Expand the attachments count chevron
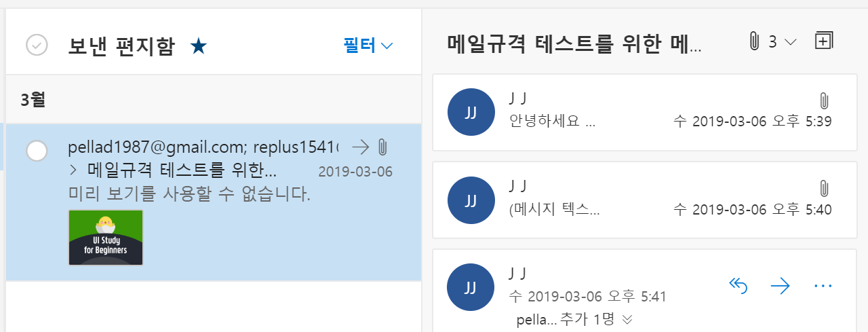 790,42
